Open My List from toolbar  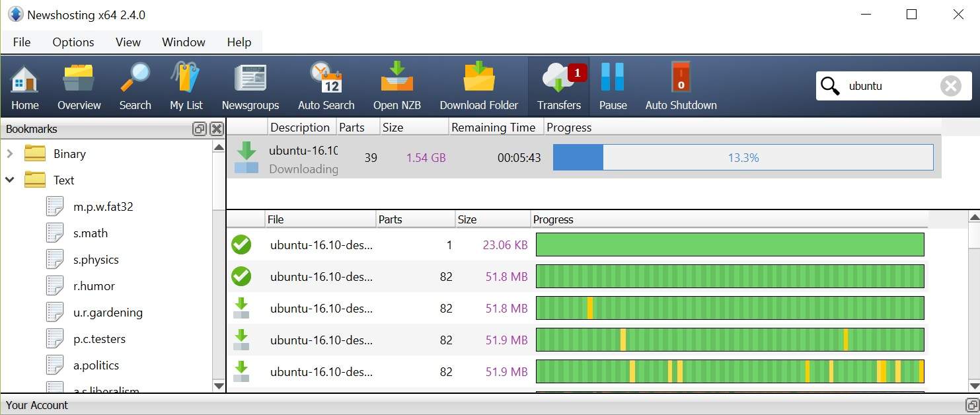coord(186,87)
